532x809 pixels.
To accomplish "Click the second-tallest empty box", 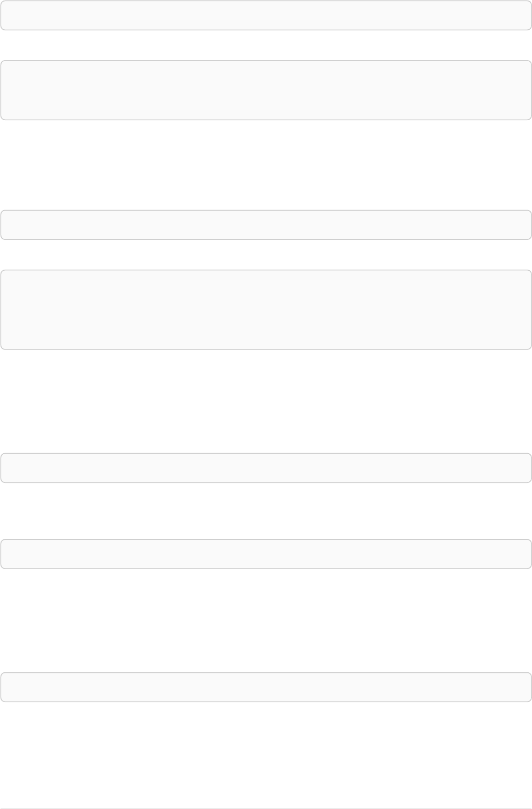I will [266, 90].
